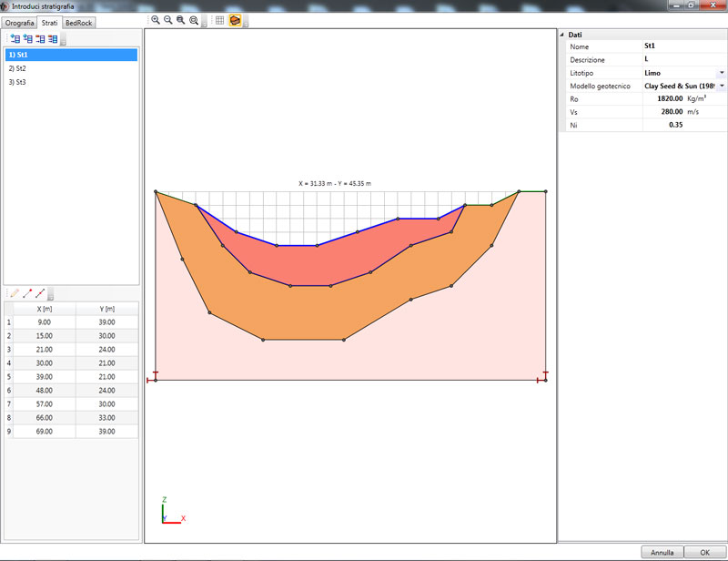This screenshot has height=561, width=728.
Task: Switch to the Strati tab
Action: [x=50, y=22]
